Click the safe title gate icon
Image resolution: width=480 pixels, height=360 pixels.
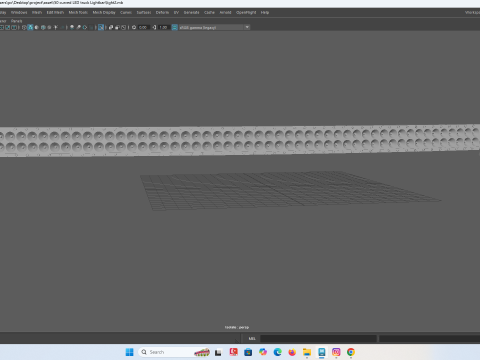pyautogui.click(x=14, y=27)
